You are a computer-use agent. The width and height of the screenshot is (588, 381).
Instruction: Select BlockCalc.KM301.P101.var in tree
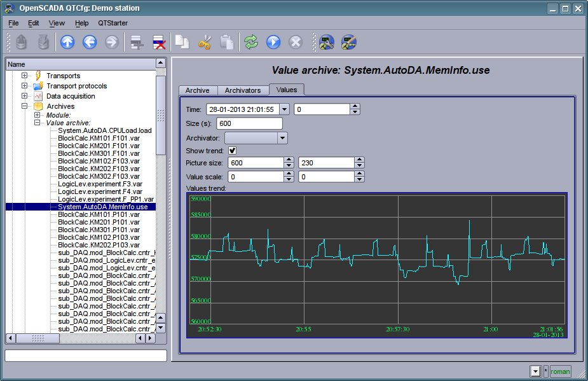[x=99, y=230]
